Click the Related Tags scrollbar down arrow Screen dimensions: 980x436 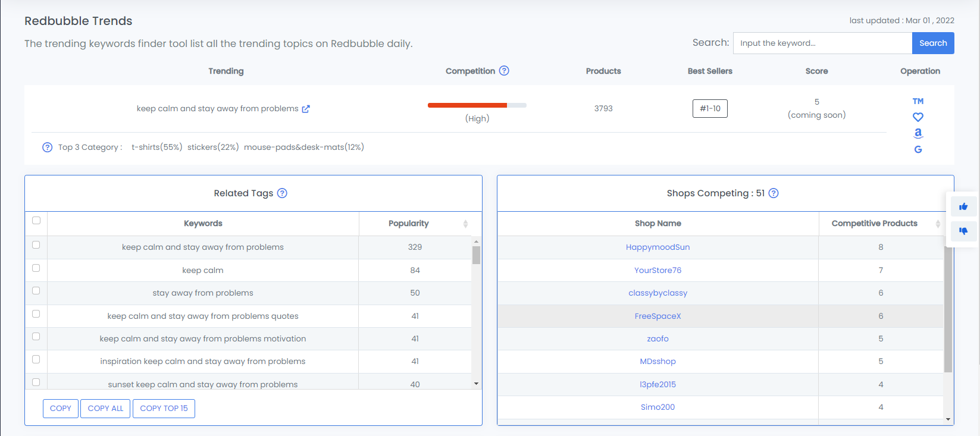tap(476, 384)
